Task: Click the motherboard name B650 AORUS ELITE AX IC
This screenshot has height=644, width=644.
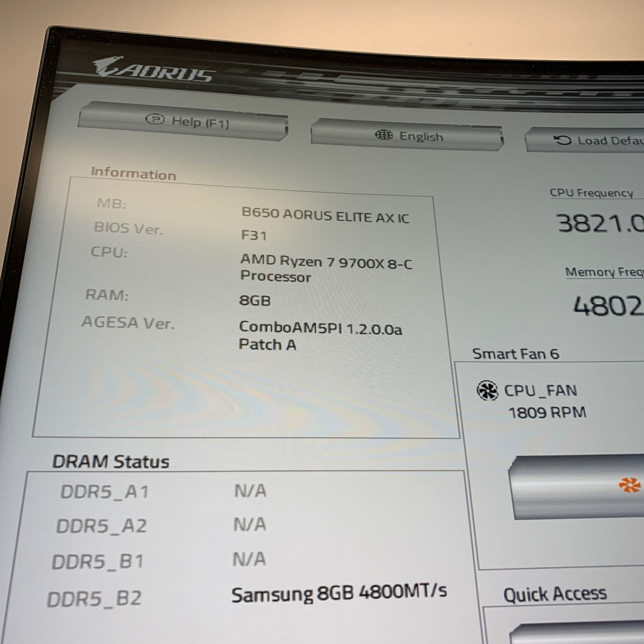Action: (325, 215)
